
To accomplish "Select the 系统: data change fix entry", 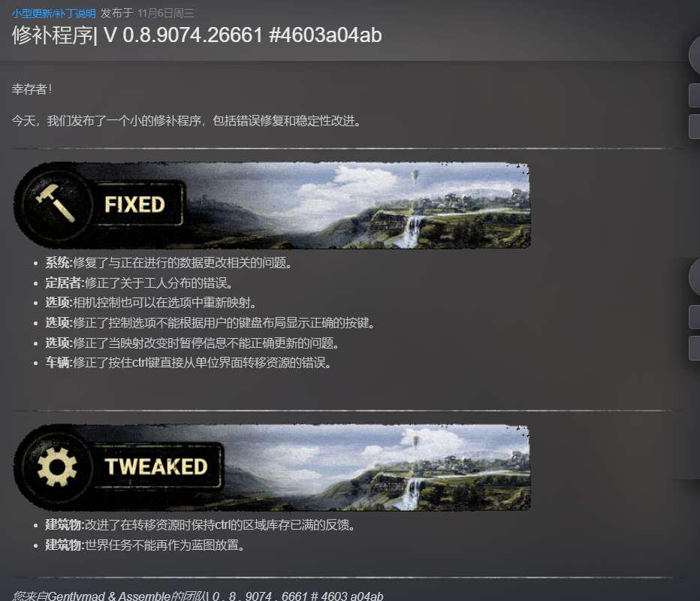I will [x=168, y=262].
